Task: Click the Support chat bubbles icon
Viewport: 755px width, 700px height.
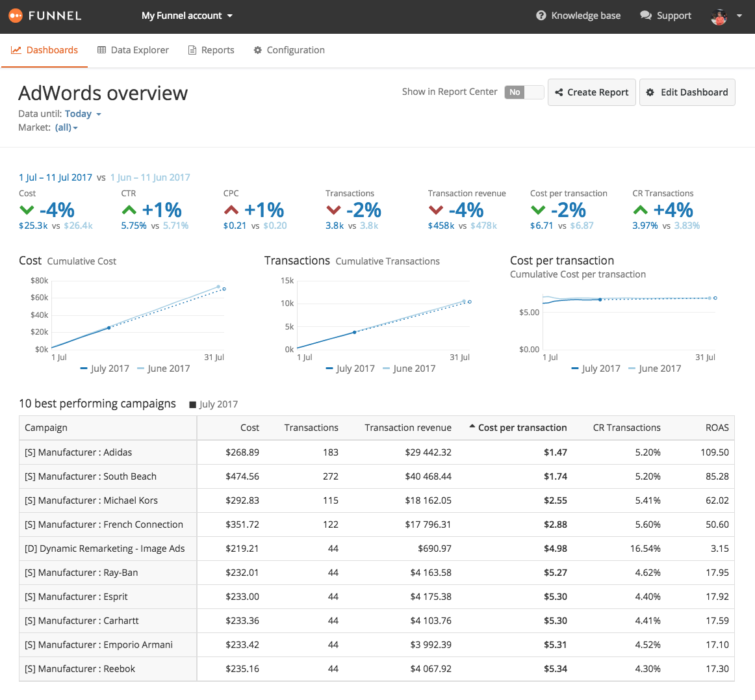Action: click(x=646, y=16)
